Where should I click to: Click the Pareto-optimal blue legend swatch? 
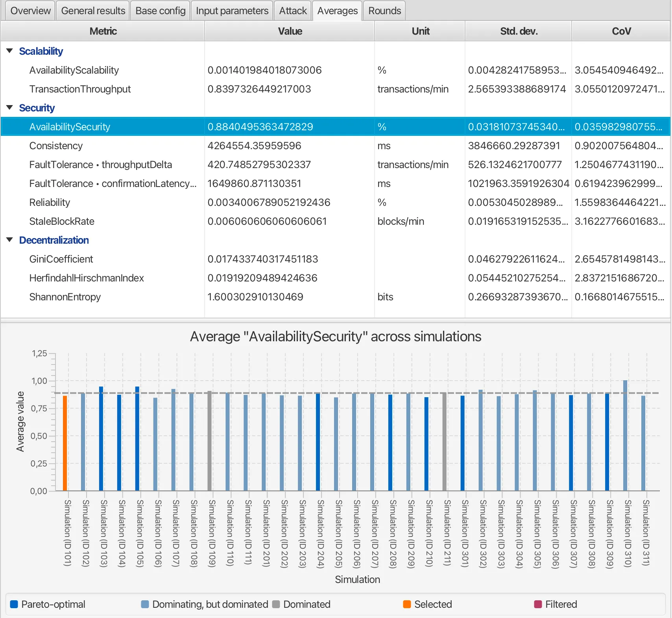14,604
